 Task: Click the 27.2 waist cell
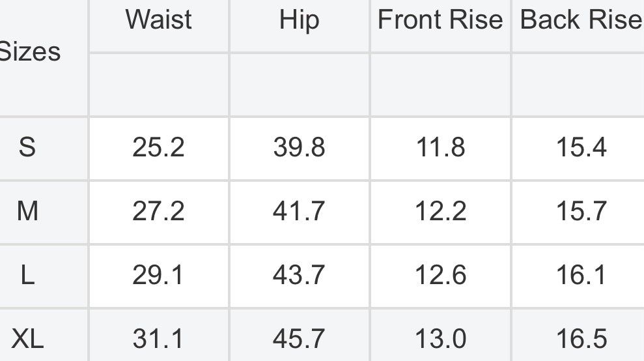click(158, 211)
